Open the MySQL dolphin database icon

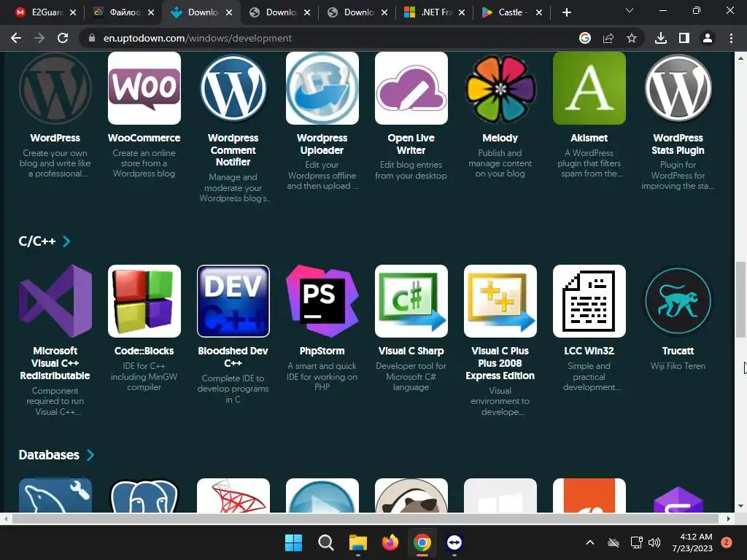(x=55, y=495)
